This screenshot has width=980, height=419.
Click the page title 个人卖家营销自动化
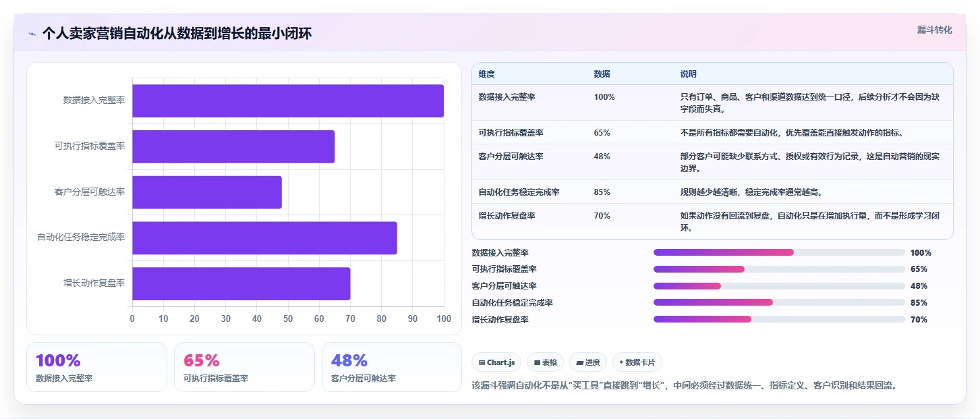[x=177, y=34]
